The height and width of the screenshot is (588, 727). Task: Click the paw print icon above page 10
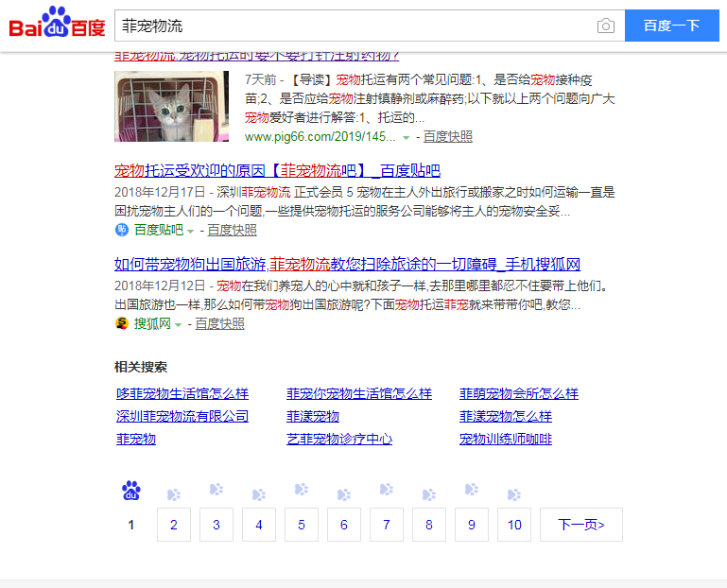(x=513, y=494)
